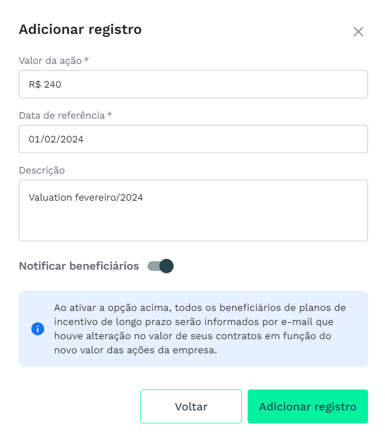Click the blue info icon
This screenshot has height=446, width=385.
click(x=38, y=329)
